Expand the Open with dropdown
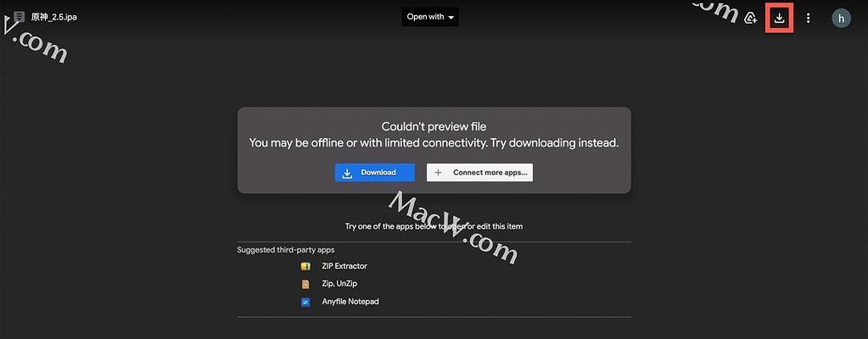 [430, 17]
